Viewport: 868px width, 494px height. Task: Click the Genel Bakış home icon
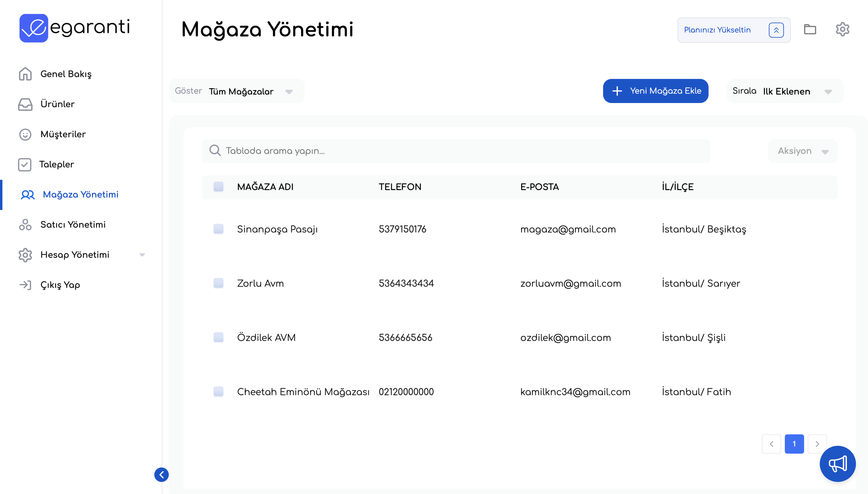pyautogui.click(x=25, y=74)
